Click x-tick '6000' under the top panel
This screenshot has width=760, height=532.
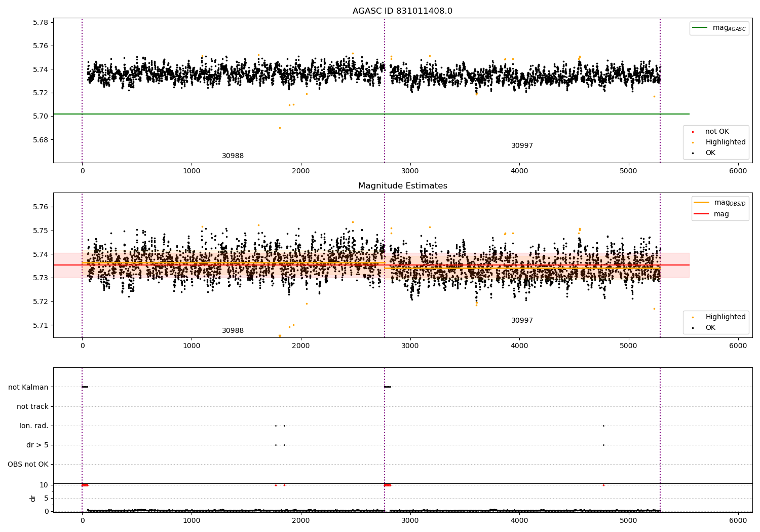(x=738, y=171)
